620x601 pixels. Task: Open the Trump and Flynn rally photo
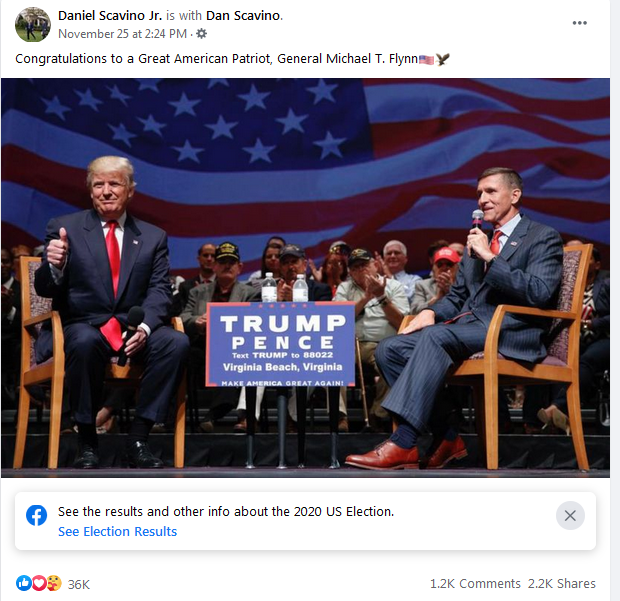(x=305, y=278)
